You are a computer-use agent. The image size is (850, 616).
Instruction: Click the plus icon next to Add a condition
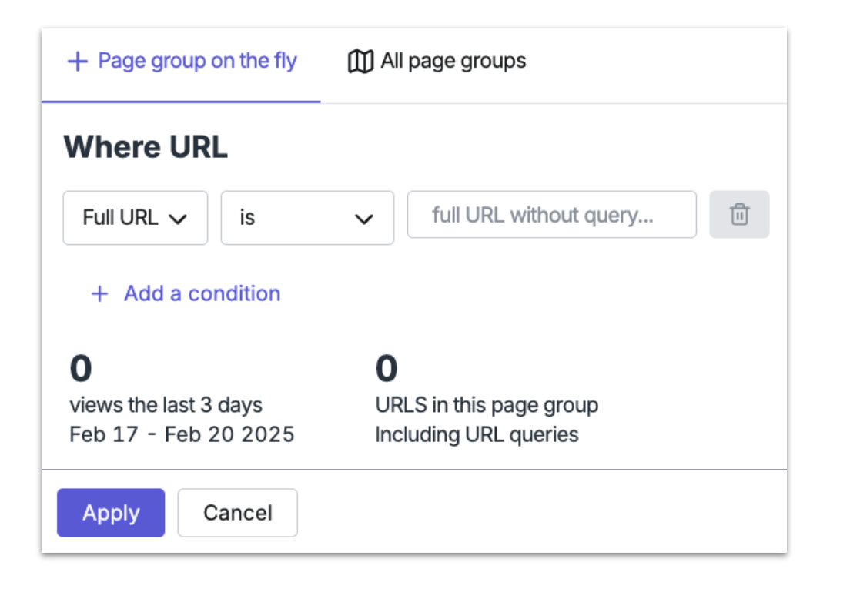(99, 293)
